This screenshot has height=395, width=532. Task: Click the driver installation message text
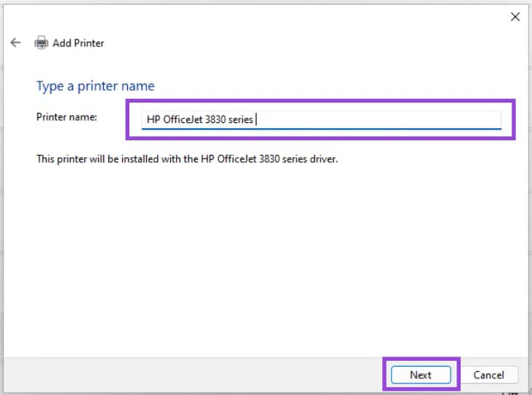pos(187,159)
